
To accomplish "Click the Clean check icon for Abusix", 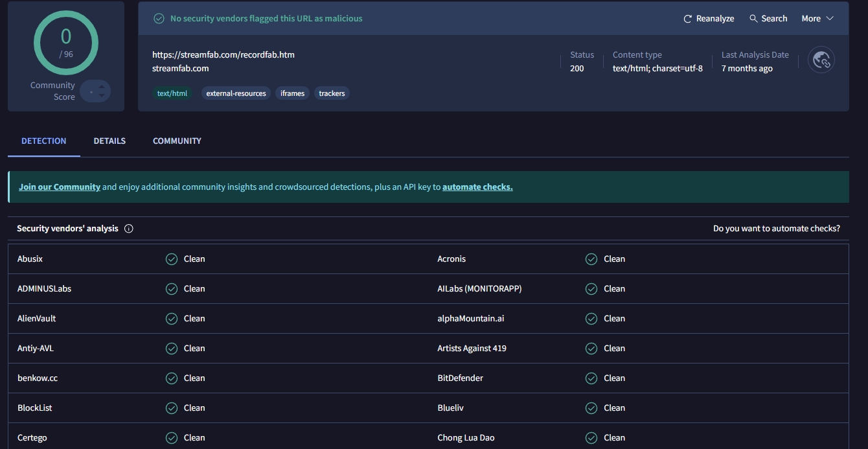I will (172, 259).
